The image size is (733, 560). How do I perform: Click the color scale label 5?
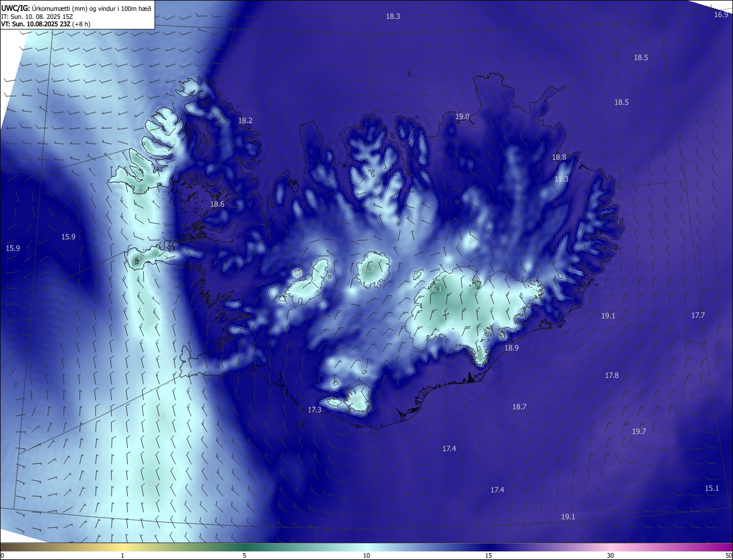(x=245, y=556)
